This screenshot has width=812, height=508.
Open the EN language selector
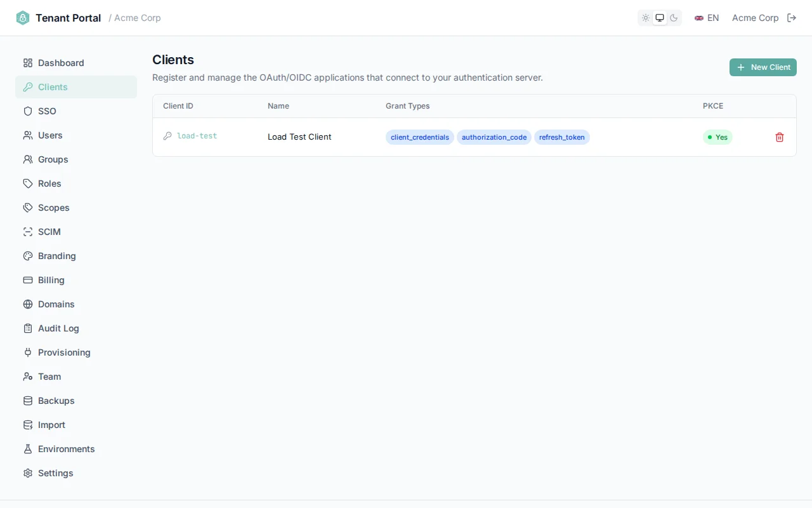point(707,18)
